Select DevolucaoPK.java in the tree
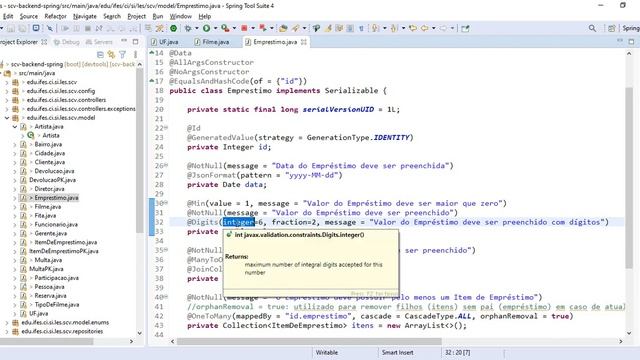Viewport: 640px width, 360px height. (x=52, y=180)
